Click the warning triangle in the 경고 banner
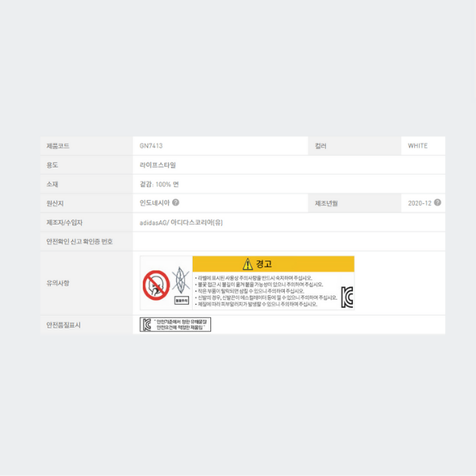This screenshot has width=476, height=476. [x=248, y=264]
